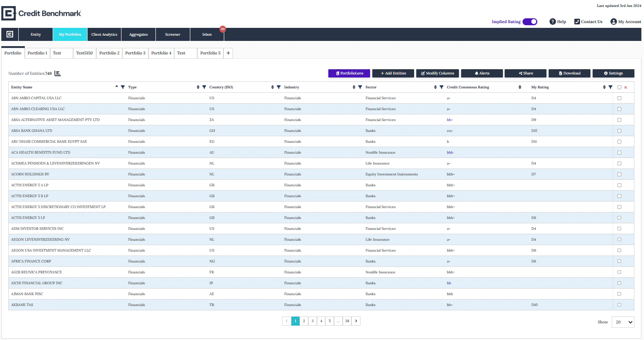
Task: Filter the My Rating column
Action: click(610, 87)
